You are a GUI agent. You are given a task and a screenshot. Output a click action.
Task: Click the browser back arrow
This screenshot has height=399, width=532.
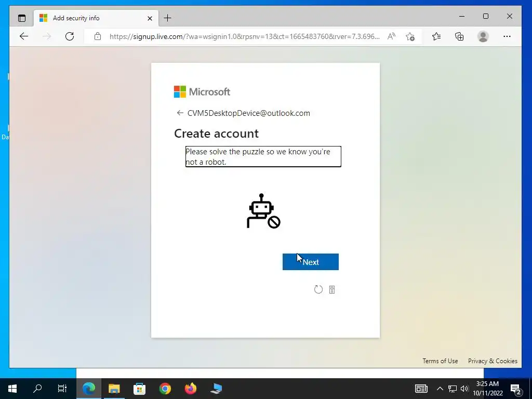(x=24, y=36)
